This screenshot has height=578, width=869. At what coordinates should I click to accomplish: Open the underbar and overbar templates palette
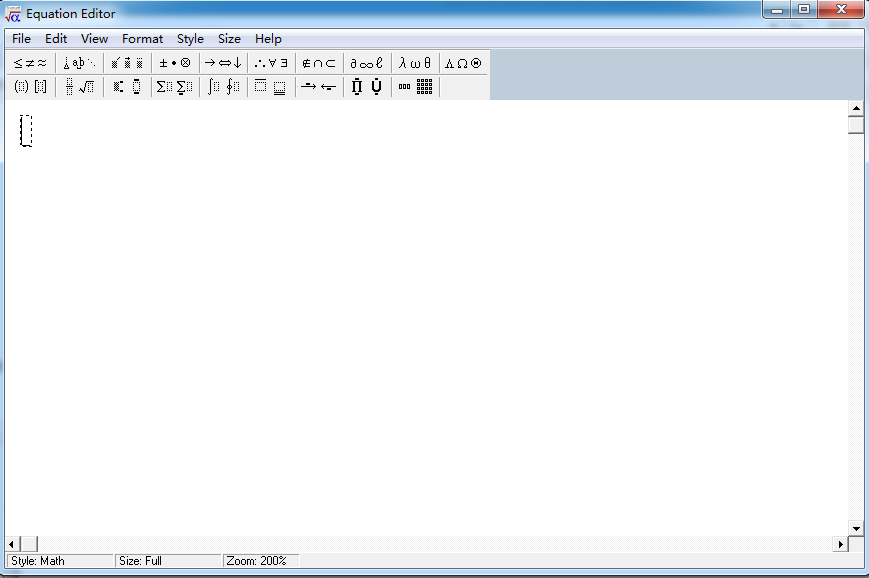270,86
